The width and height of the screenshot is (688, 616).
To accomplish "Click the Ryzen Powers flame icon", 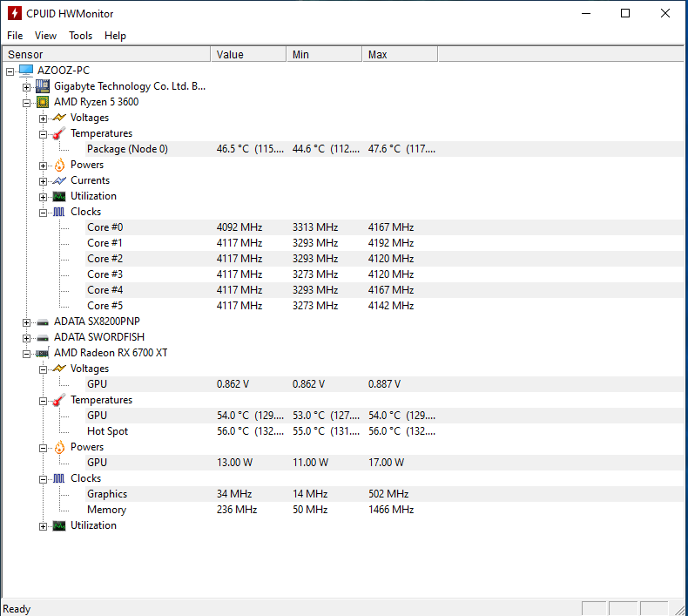I will pos(59,165).
